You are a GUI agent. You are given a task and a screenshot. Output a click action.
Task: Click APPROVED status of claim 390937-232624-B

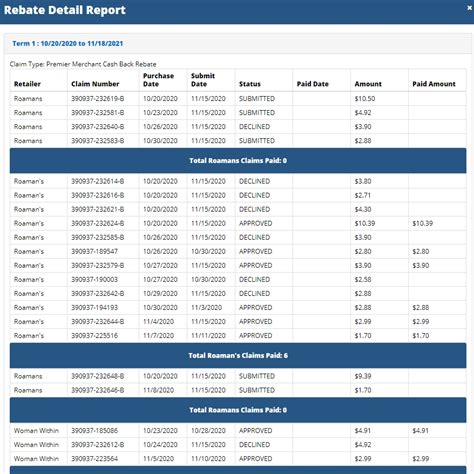255,223
